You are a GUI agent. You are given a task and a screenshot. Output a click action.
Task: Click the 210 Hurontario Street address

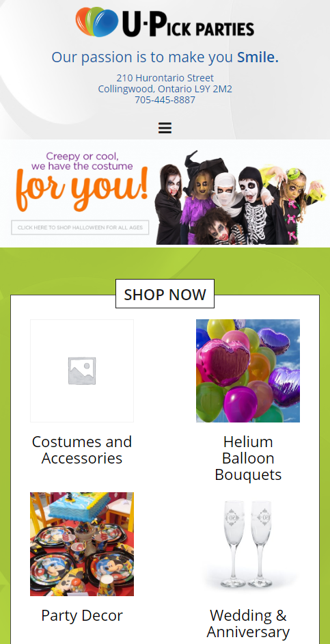(x=165, y=78)
